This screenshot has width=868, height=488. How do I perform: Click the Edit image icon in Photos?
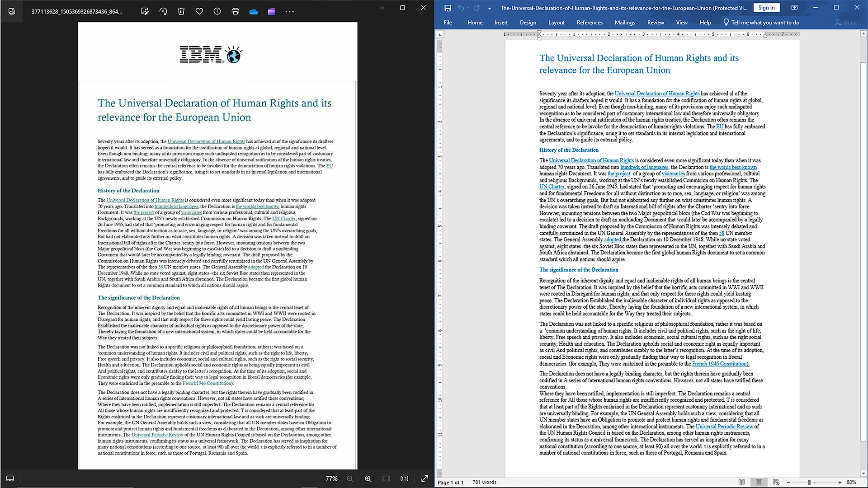tap(145, 11)
